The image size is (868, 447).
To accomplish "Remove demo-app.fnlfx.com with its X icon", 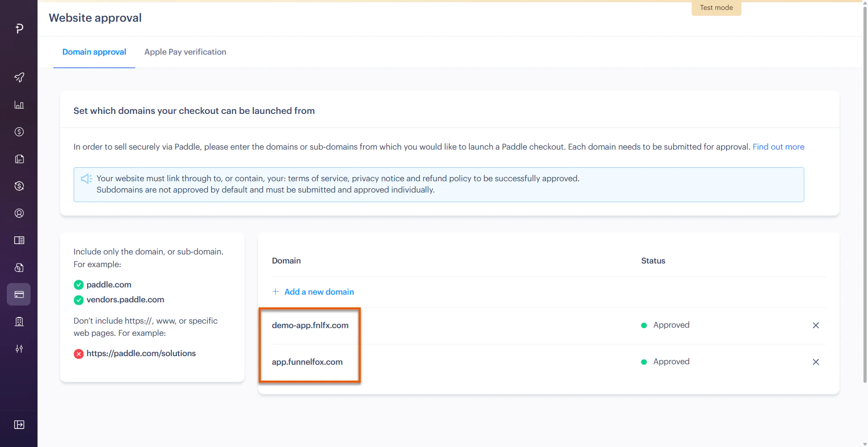I will click(816, 325).
